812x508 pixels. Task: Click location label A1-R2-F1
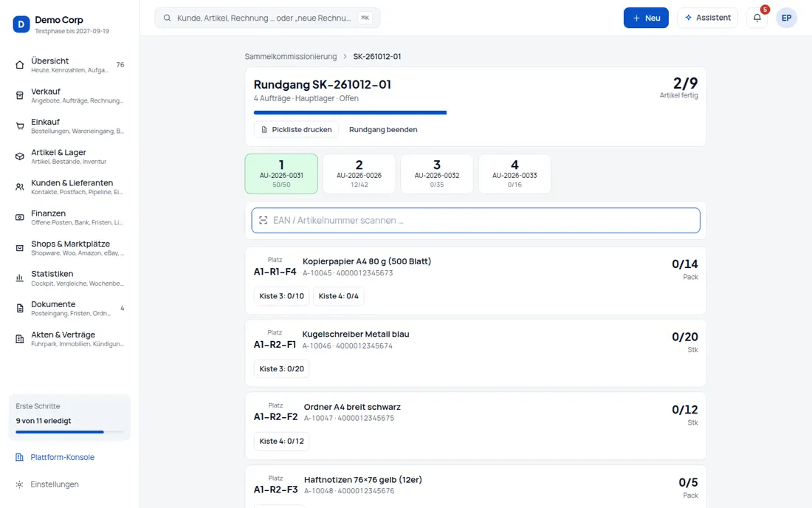tap(275, 344)
